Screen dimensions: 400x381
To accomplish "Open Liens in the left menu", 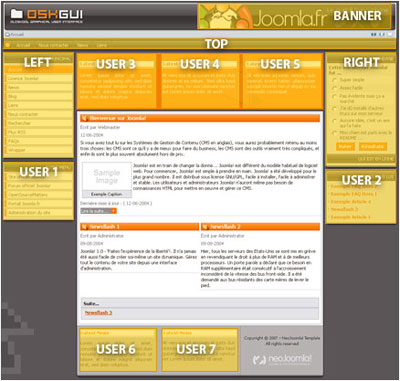I will [x=39, y=105].
